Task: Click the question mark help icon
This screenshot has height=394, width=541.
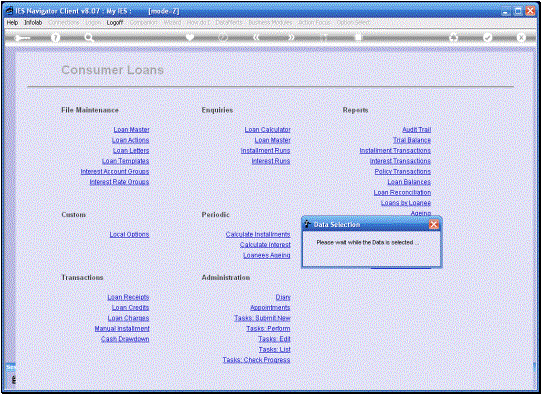Action: click(55, 38)
